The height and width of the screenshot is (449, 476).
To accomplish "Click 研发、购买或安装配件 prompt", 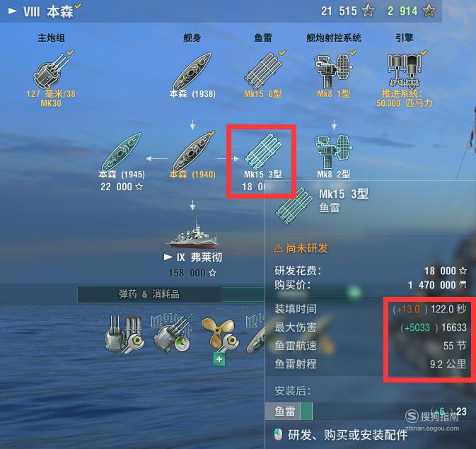I will pyautogui.click(x=347, y=435).
